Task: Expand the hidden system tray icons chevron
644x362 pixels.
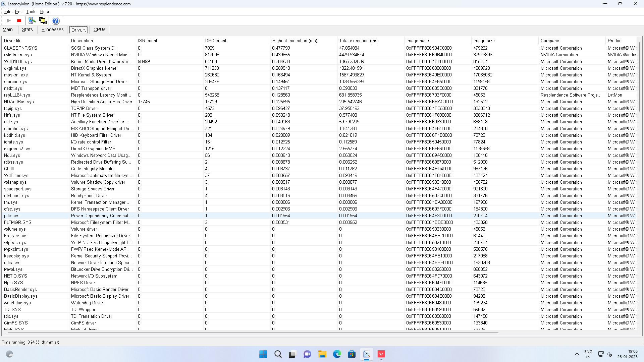Action: tap(577, 354)
